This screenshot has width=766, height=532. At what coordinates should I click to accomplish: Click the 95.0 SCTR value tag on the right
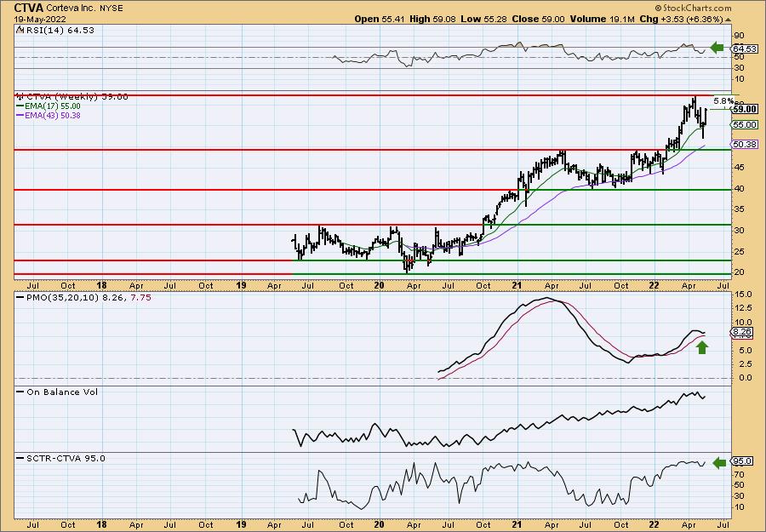(742, 461)
